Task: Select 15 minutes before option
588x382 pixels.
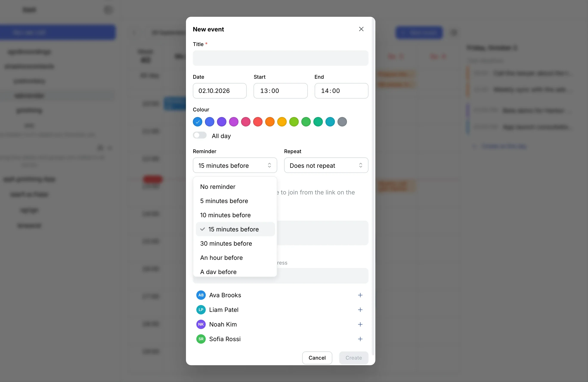Action: pyautogui.click(x=235, y=229)
